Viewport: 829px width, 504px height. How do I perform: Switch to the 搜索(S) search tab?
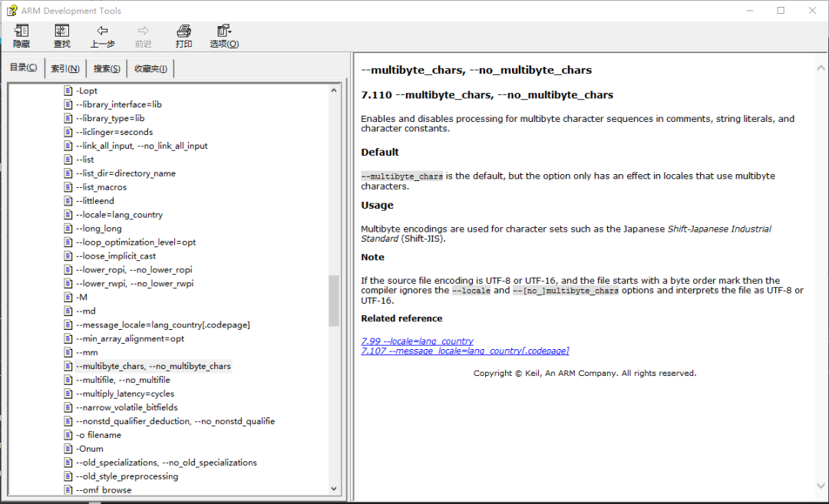click(x=107, y=69)
